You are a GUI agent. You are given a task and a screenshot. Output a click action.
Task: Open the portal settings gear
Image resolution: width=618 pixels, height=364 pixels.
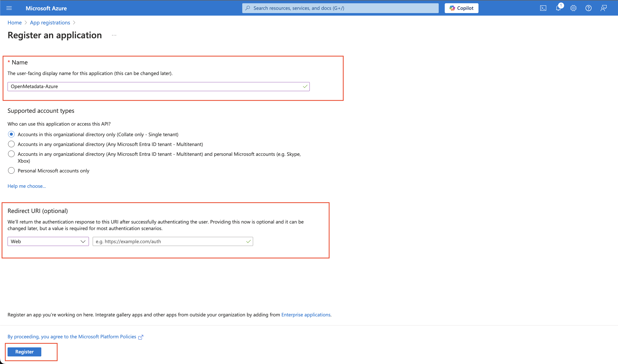573,8
